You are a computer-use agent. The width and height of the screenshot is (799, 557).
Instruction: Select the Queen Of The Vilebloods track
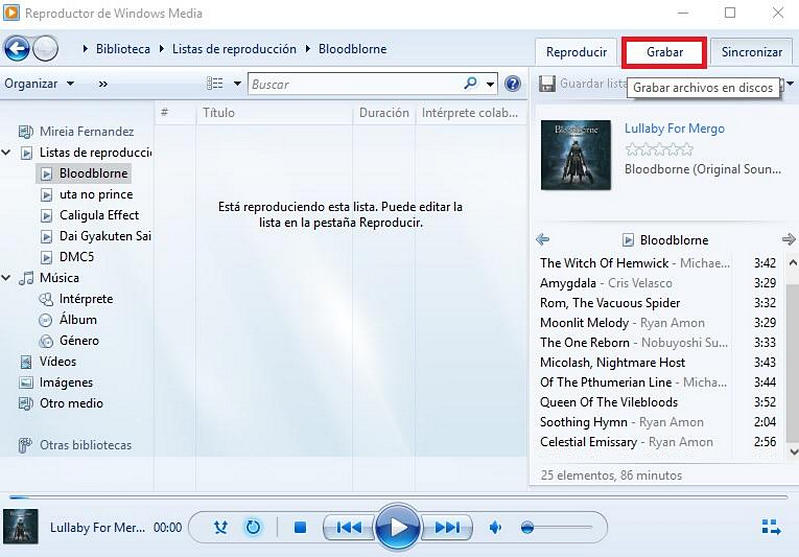tap(658, 402)
